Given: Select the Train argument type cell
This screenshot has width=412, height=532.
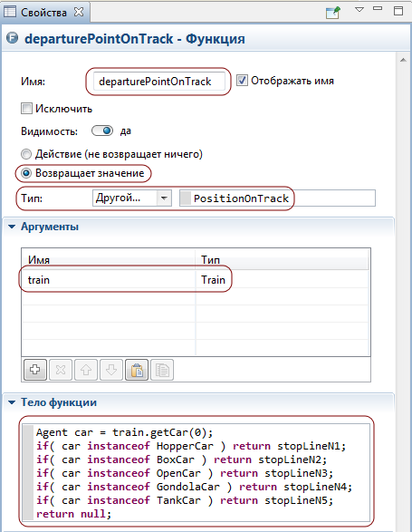Looking at the screenshot, I should tap(283, 279).
